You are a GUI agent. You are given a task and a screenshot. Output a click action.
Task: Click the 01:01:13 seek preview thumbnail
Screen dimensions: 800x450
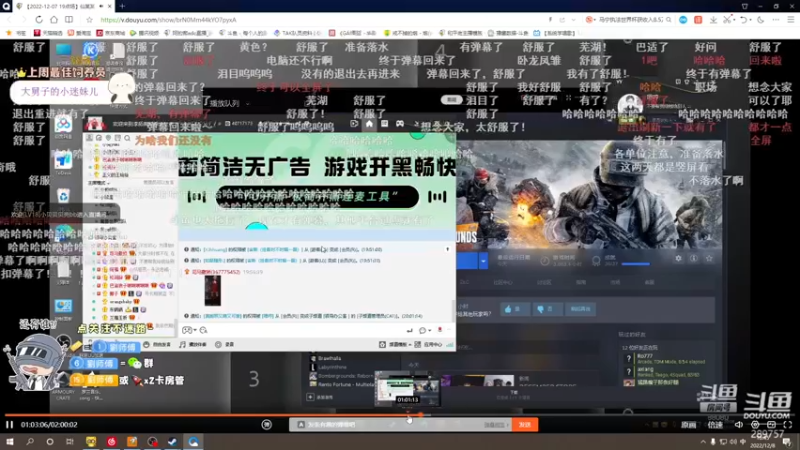coord(407,389)
